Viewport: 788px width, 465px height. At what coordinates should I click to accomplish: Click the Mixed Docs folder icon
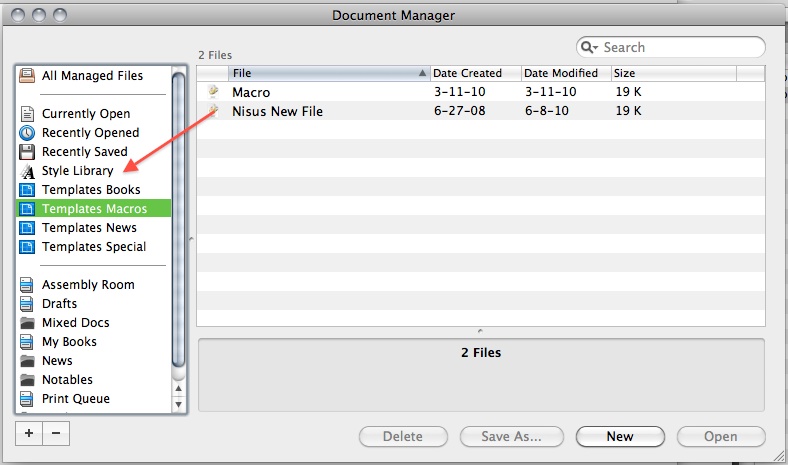tap(27, 323)
